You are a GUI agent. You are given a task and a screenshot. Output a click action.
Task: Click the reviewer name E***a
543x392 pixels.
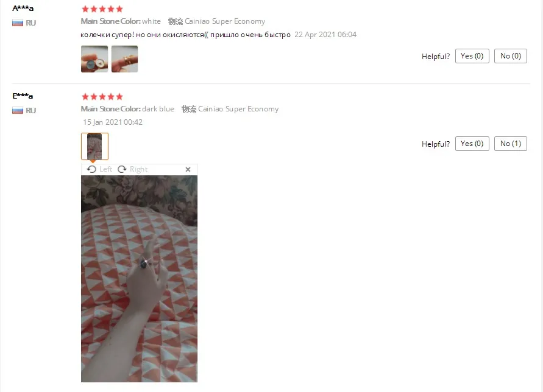pos(23,96)
